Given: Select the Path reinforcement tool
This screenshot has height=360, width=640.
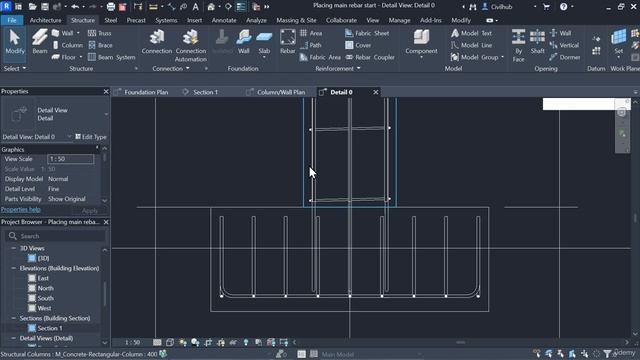Looking at the screenshot, I should click(x=311, y=45).
